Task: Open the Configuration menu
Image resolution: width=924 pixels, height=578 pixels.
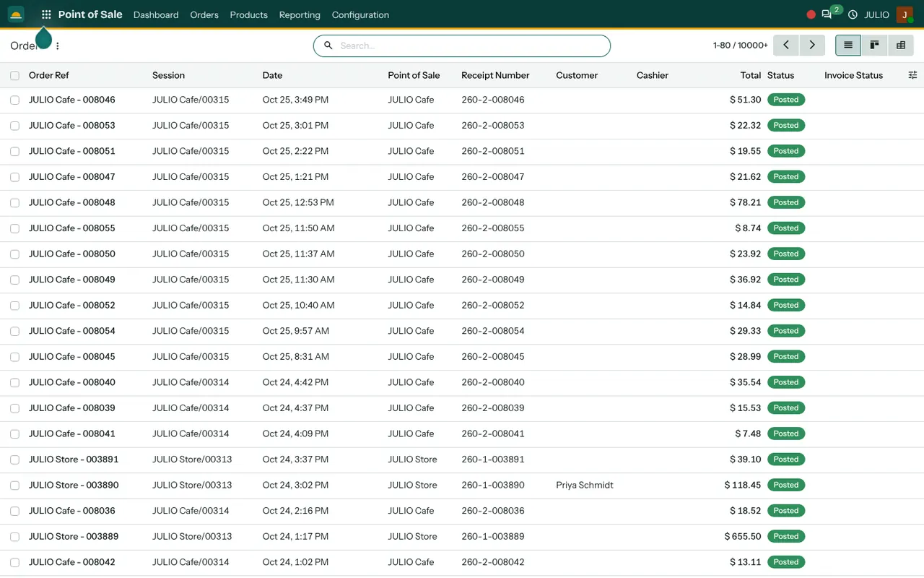Action: pos(360,14)
